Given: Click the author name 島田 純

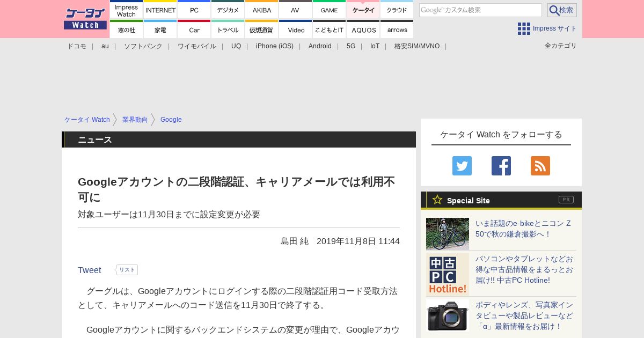Looking at the screenshot, I should point(294,241).
